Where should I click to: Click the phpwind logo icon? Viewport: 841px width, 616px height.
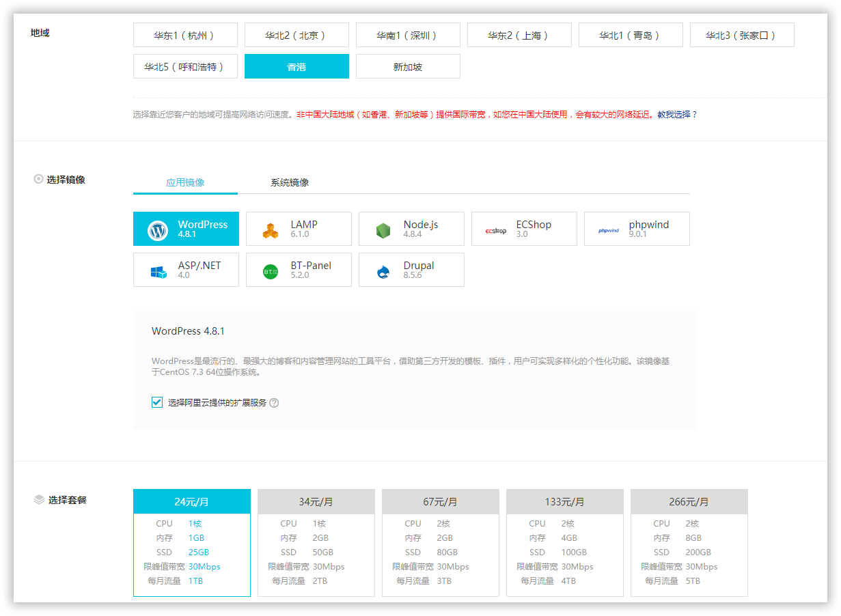pos(609,231)
